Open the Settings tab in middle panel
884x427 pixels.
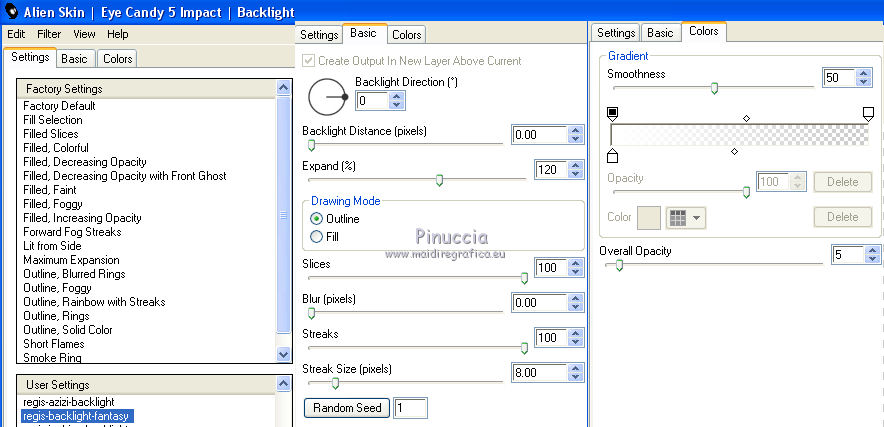319,35
